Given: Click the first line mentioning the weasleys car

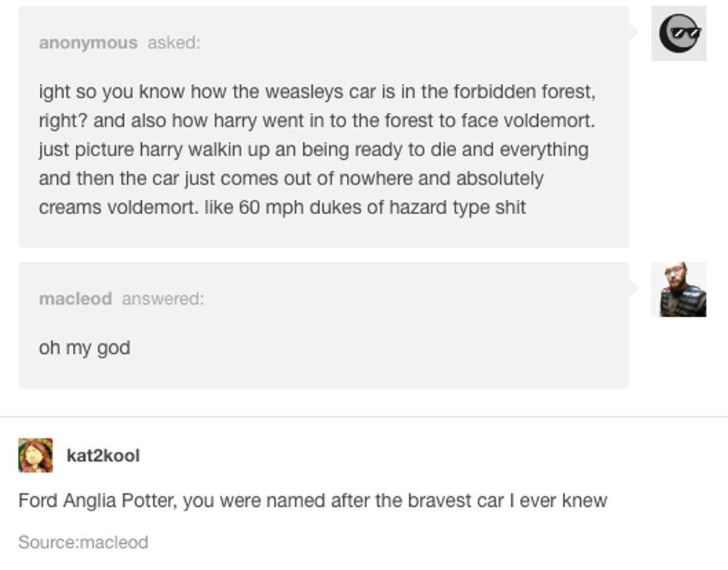Looking at the screenshot, I should click(317, 92).
